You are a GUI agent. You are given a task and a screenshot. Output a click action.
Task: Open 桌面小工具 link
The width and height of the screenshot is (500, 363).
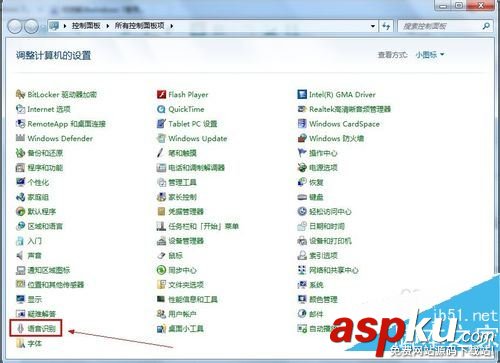186,329
